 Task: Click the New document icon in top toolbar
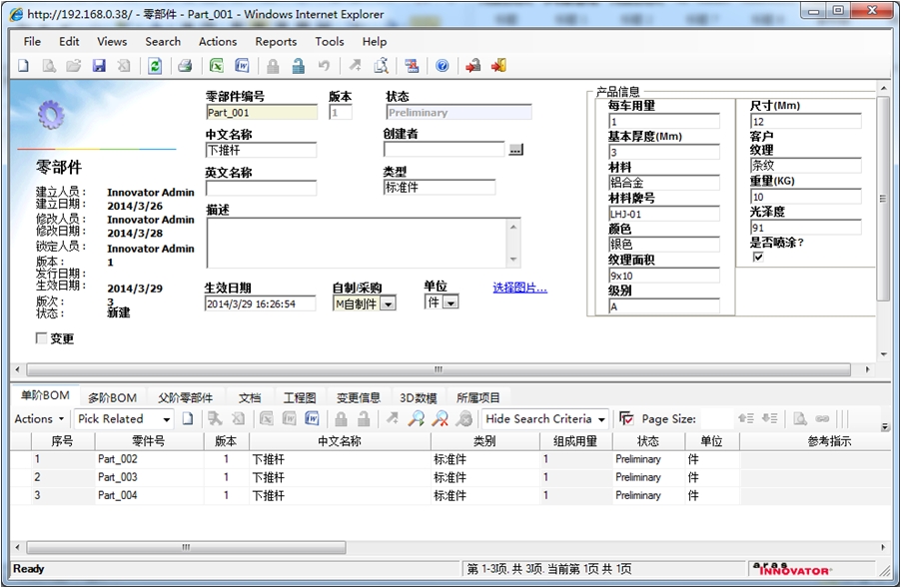[x=24, y=66]
